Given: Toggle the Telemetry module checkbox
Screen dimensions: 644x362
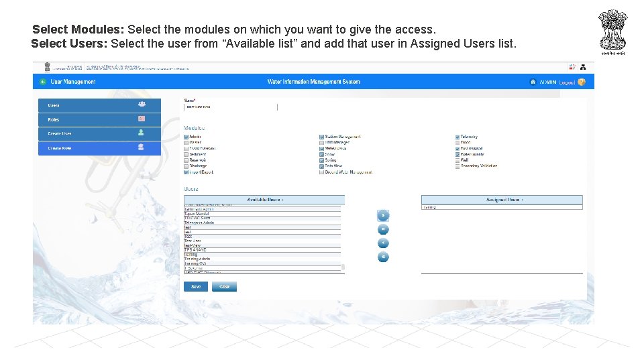Looking at the screenshot, I should (x=457, y=137).
